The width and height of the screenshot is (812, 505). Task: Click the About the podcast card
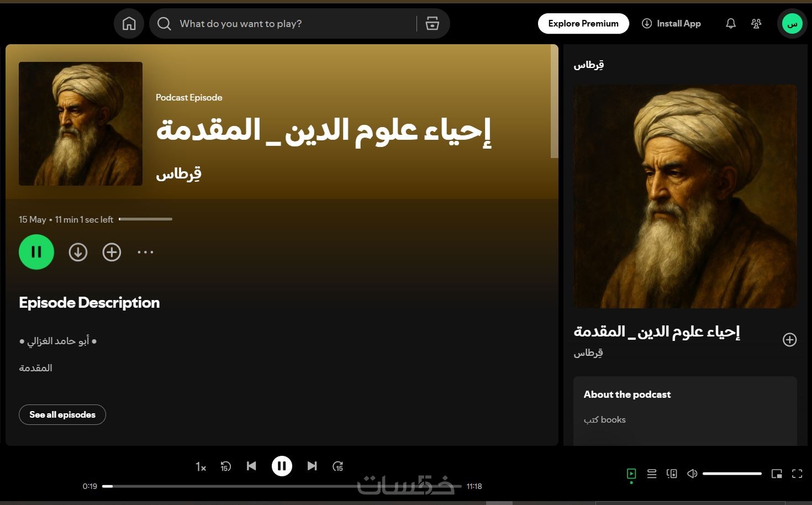point(685,411)
